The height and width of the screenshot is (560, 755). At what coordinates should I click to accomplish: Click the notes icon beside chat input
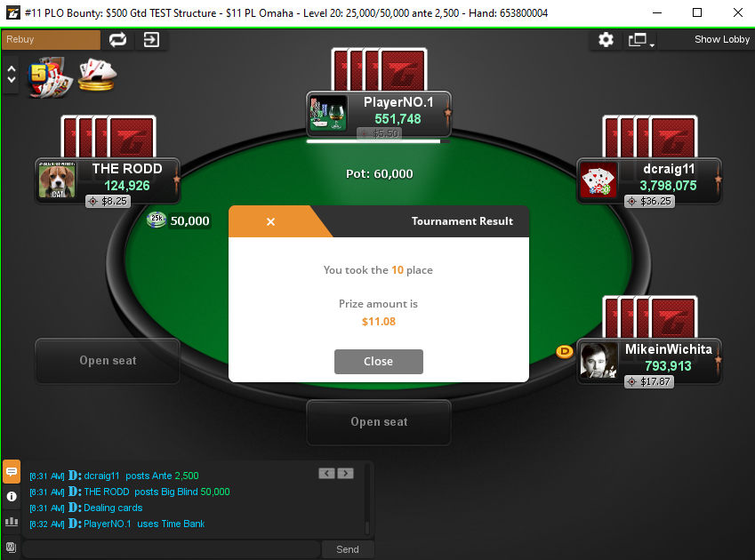11,547
